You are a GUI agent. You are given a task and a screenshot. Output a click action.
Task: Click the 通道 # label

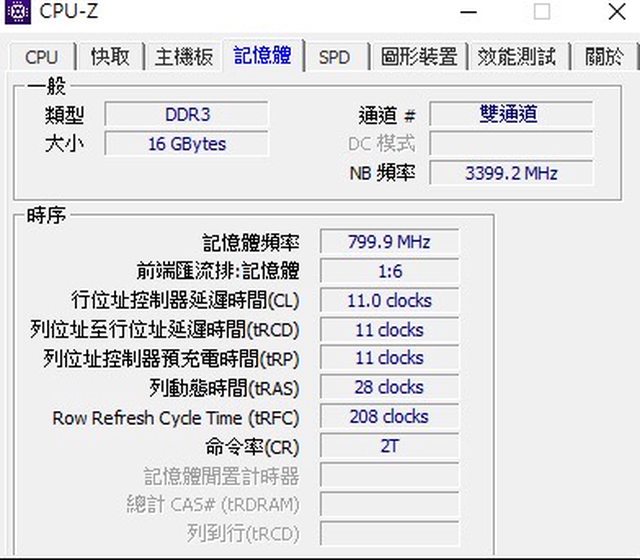pos(387,115)
